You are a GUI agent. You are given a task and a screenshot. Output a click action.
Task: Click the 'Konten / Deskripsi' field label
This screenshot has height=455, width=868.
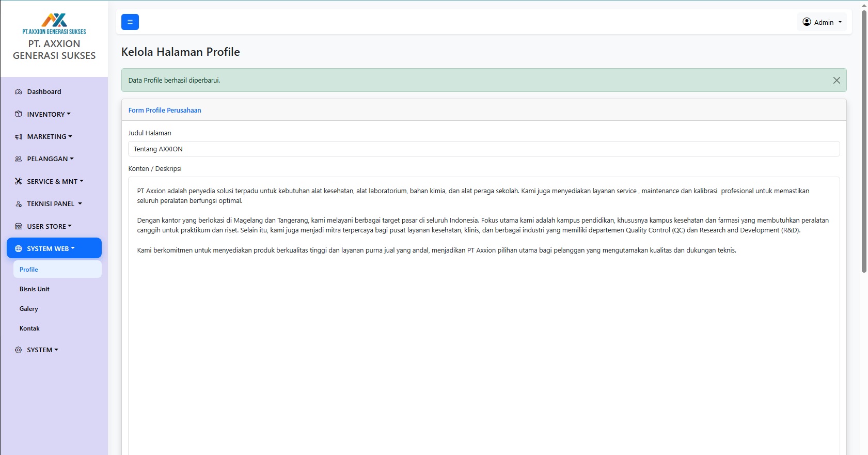[x=155, y=168]
